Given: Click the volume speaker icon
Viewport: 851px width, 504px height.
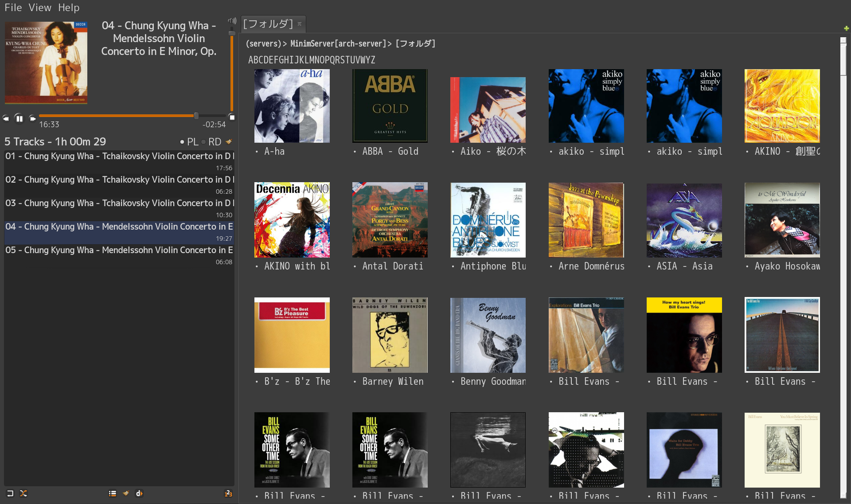Looking at the screenshot, I should coord(232,21).
